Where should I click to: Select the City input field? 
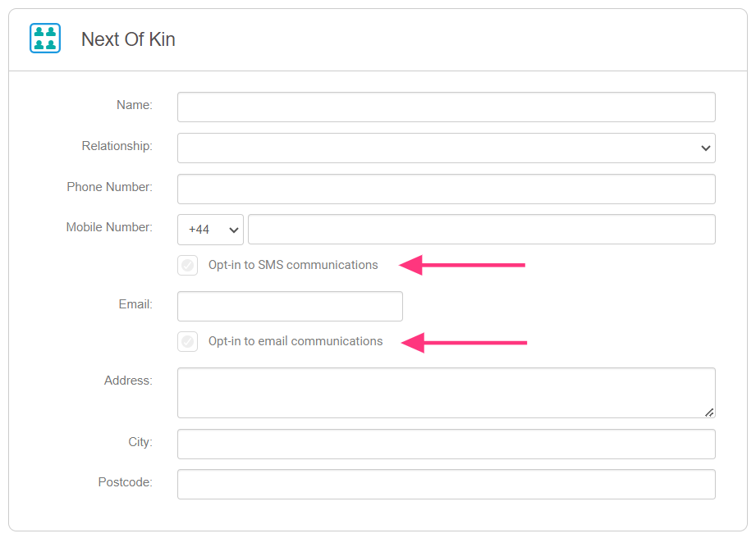446,445
